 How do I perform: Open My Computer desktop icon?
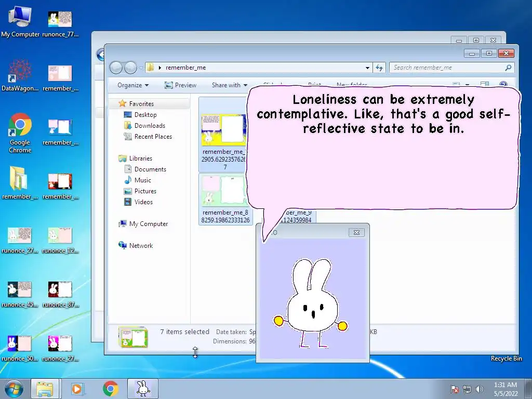[x=20, y=21]
